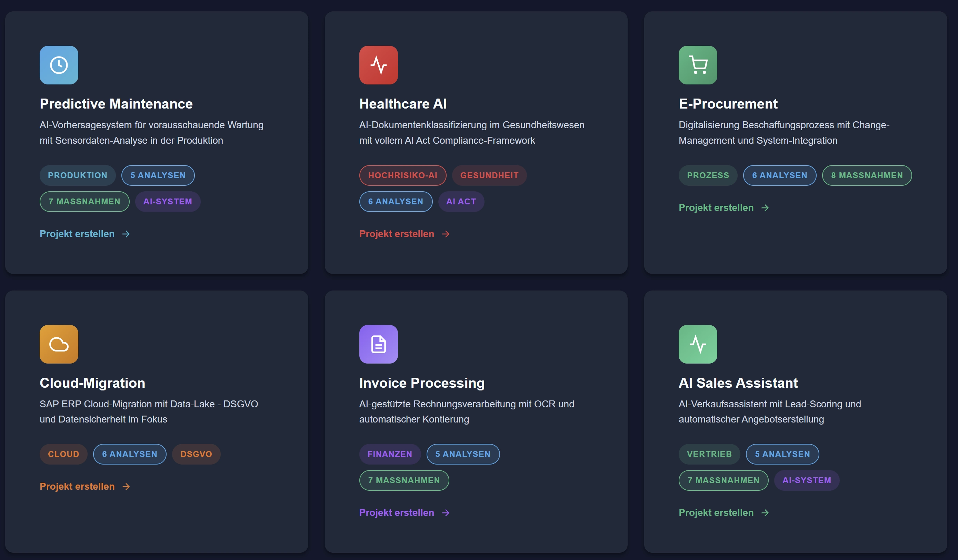The image size is (958, 560).
Task: Select the VERTRIEB tag badge
Action: (709, 455)
